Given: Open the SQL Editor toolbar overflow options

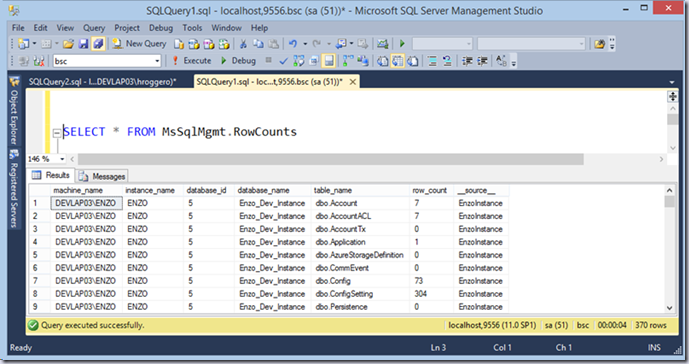Looking at the screenshot, I should 513,62.
